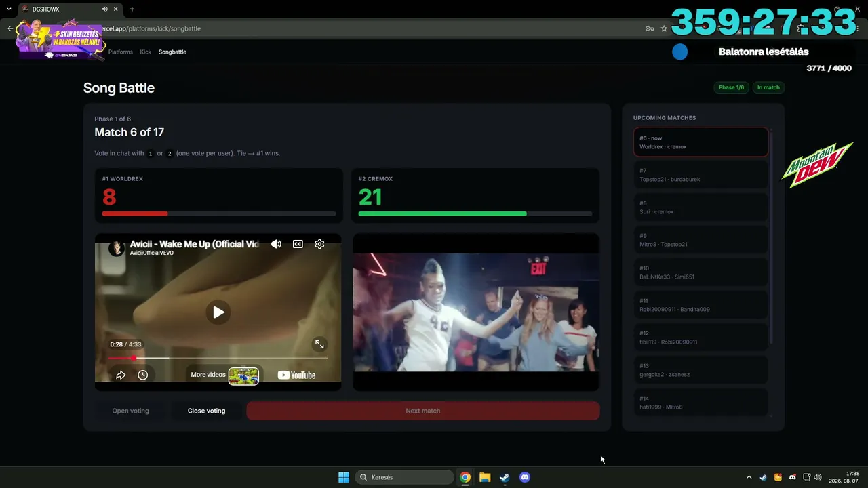Enter fullscreen on the Avicii video
The width and height of the screenshot is (868, 488).
point(319,344)
